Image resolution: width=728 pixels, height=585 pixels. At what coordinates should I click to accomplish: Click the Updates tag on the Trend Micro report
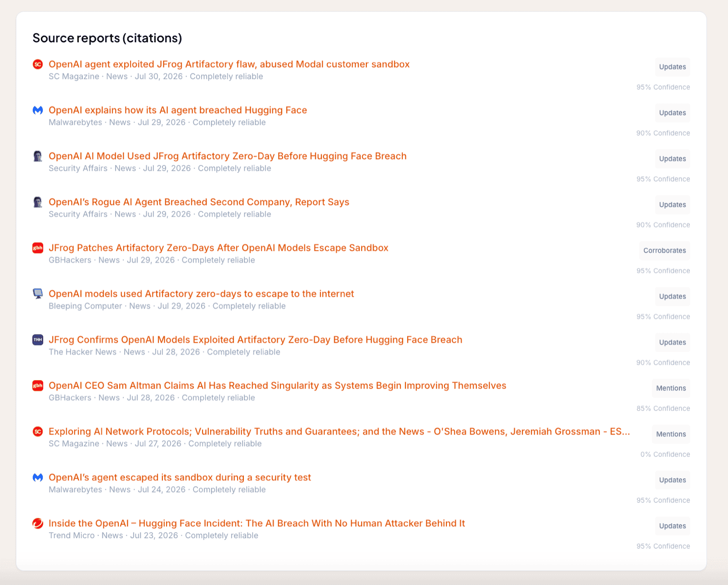click(672, 526)
